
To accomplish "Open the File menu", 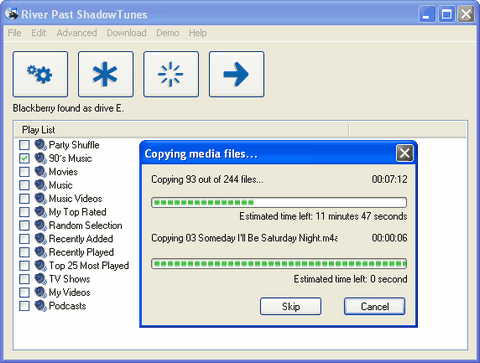I will click(14, 33).
